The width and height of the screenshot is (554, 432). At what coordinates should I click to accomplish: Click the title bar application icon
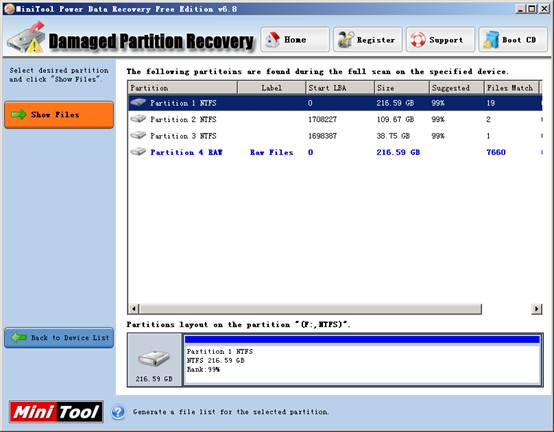pyautogui.click(x=9, y=9)
